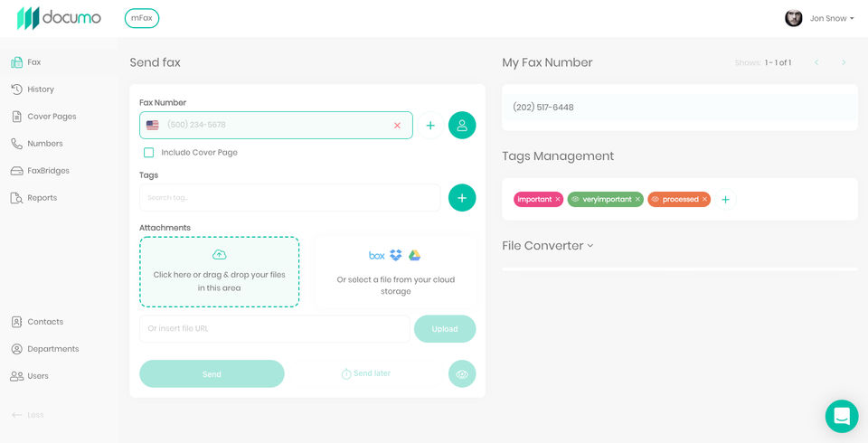Open the chat support widget
The image size is (868, 443).
point(842,416)
